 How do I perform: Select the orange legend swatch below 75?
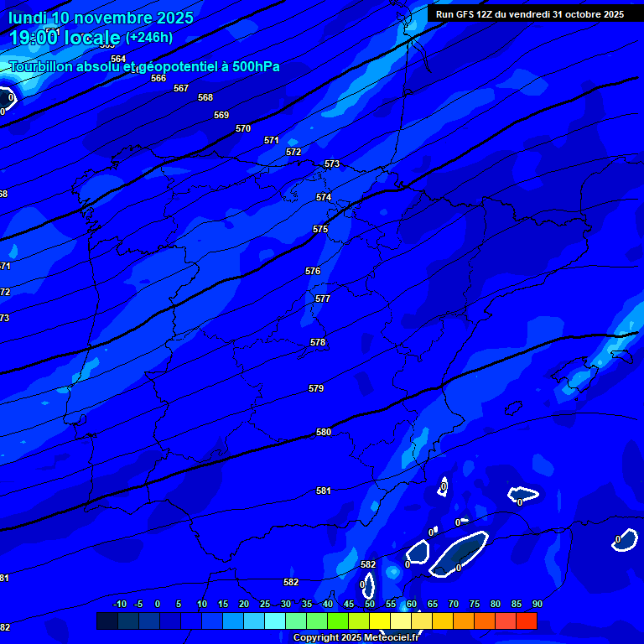pyautogui.click(x=484, y=621)
